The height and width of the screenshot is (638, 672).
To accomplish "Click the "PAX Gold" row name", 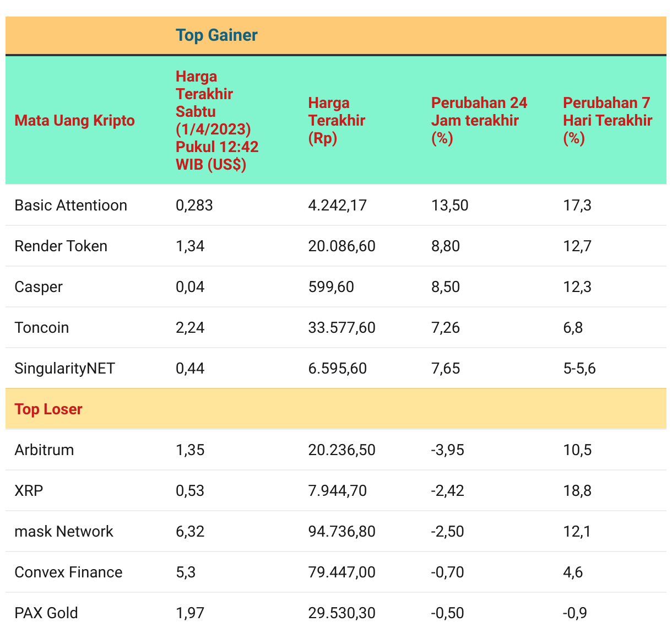I will [46, 613].
